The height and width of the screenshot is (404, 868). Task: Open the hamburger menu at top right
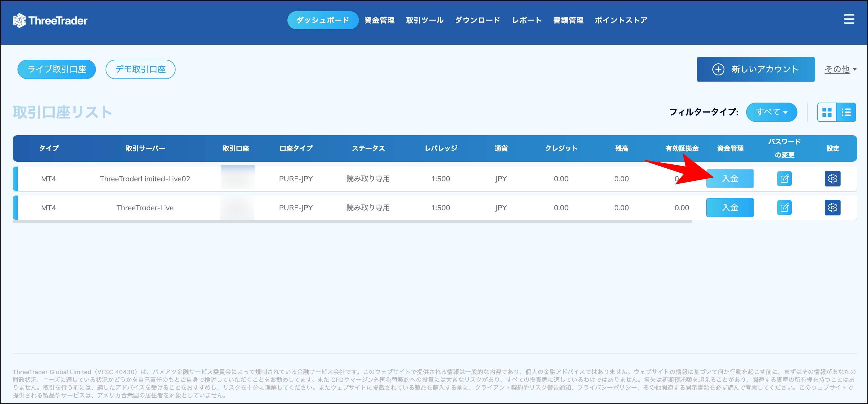(849, 19)
